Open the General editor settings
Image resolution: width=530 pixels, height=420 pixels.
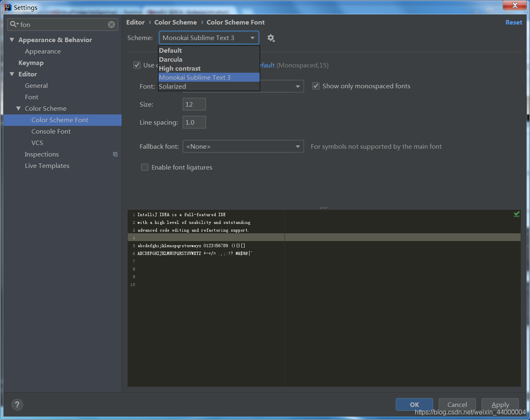click(36, 85)
